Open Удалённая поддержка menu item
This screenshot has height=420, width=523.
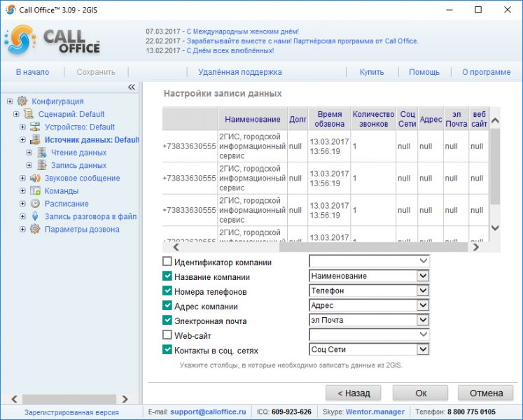tap(240, 72)
